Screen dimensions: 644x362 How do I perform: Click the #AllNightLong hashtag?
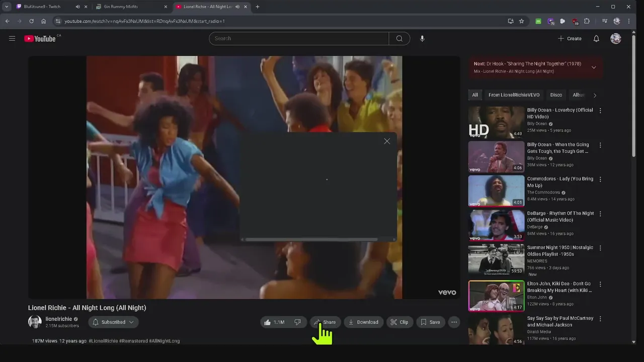(x=164, y=341)
